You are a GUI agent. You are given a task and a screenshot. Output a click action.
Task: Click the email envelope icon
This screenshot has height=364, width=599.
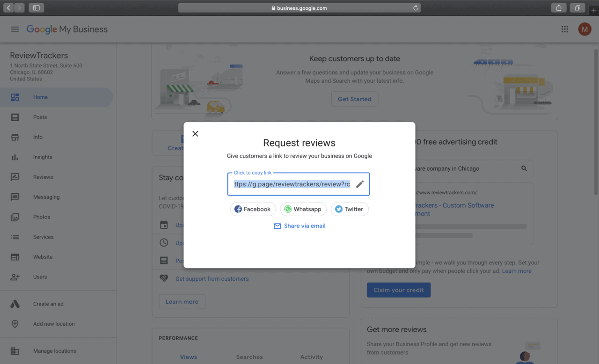278,226
